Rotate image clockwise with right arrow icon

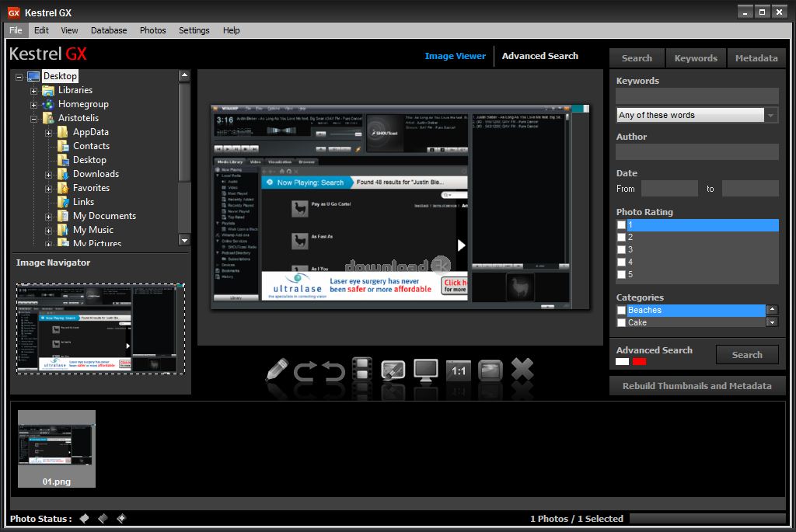pyautogui.click(x=305, y=370)
